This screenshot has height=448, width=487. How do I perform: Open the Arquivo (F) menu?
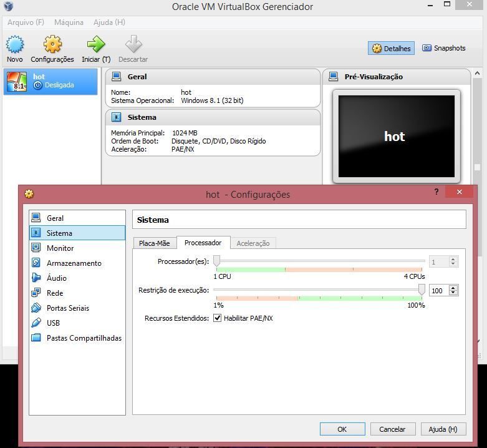coord(26,22)
